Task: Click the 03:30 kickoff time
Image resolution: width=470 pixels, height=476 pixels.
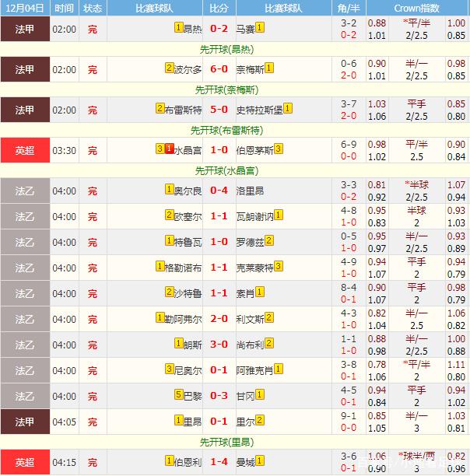Action: pyautogui.click(x=64, y=151)
